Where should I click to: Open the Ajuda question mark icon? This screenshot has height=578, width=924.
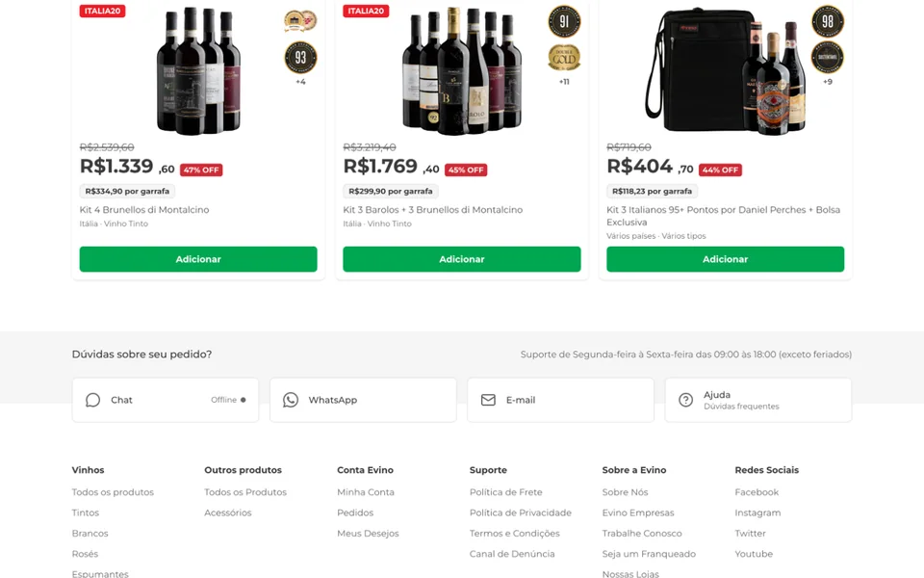click(686, 400)
